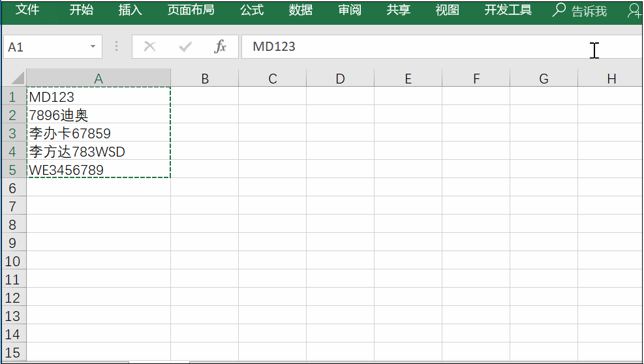
Task: Click cell containing 李方达783WSD
Action: pyautogui.click(x=99, y=151)
